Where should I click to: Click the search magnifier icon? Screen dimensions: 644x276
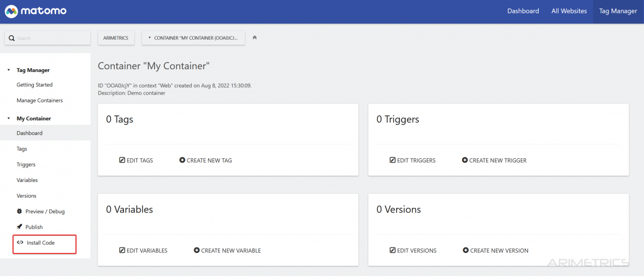(x=11, y=38)
